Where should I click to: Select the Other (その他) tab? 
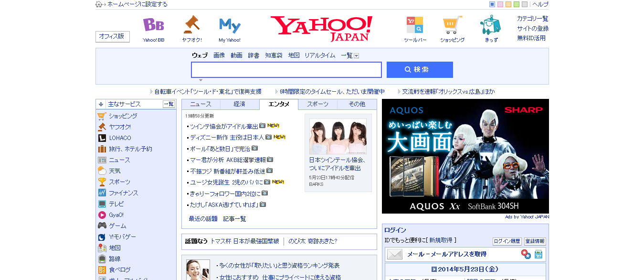pyautogui.click(x=357, y=104)
